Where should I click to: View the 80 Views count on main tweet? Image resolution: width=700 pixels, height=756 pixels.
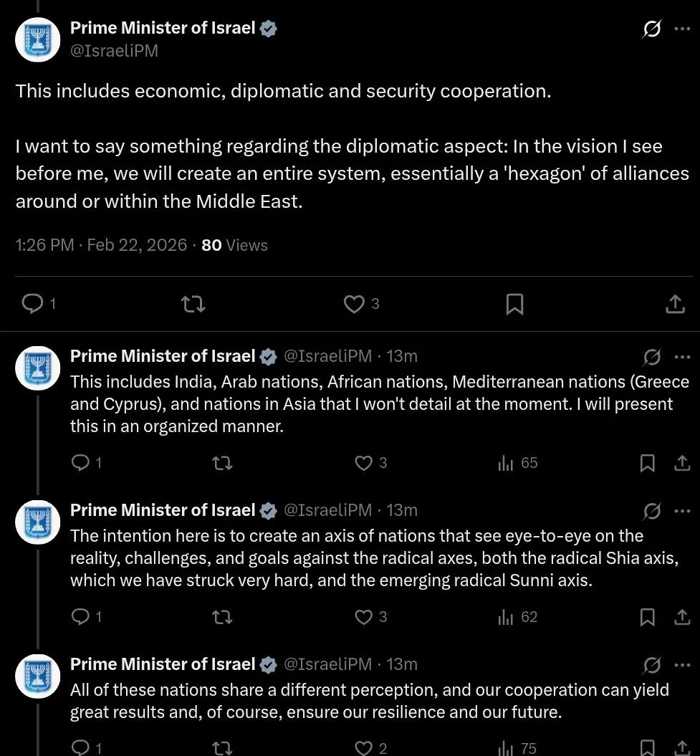(x=234, y=245)
